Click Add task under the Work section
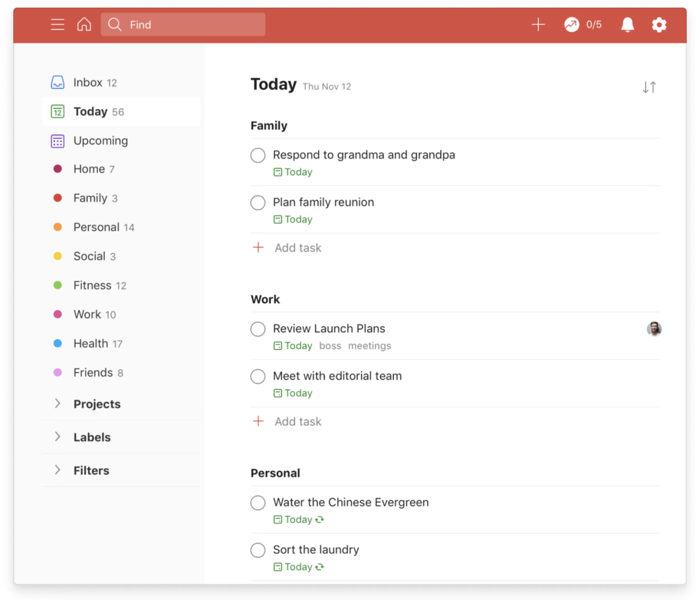This screenshot has height=600, width=700. point(287,421)
